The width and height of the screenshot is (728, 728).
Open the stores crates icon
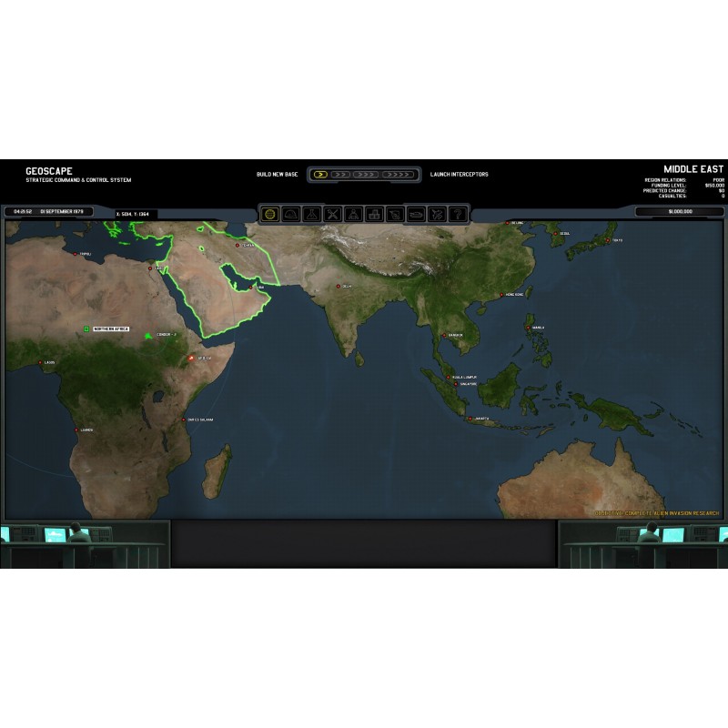pos(374,214)
